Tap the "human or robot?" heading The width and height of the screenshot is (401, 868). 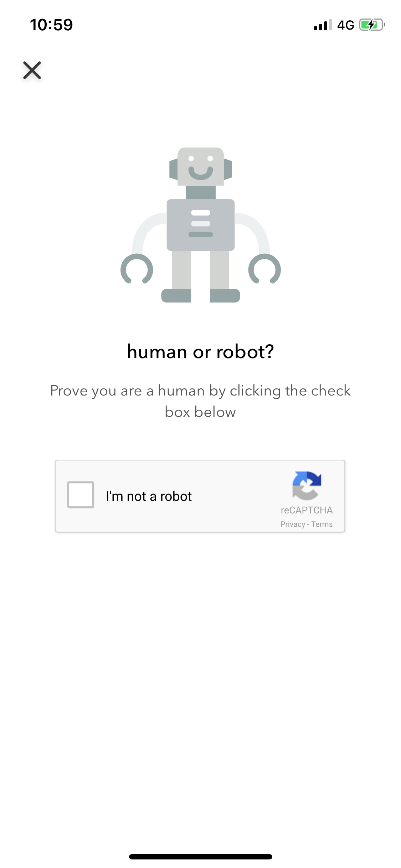[201, 352]
